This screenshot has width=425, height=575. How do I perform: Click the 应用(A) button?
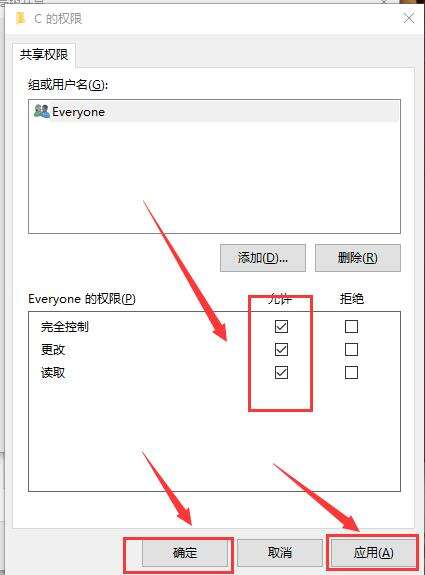point(374,553)
